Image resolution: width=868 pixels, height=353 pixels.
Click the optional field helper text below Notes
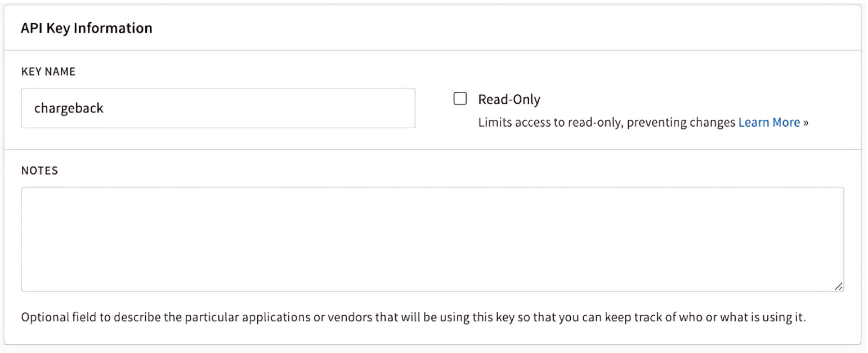pyautogui.click(x=413, y=317)
